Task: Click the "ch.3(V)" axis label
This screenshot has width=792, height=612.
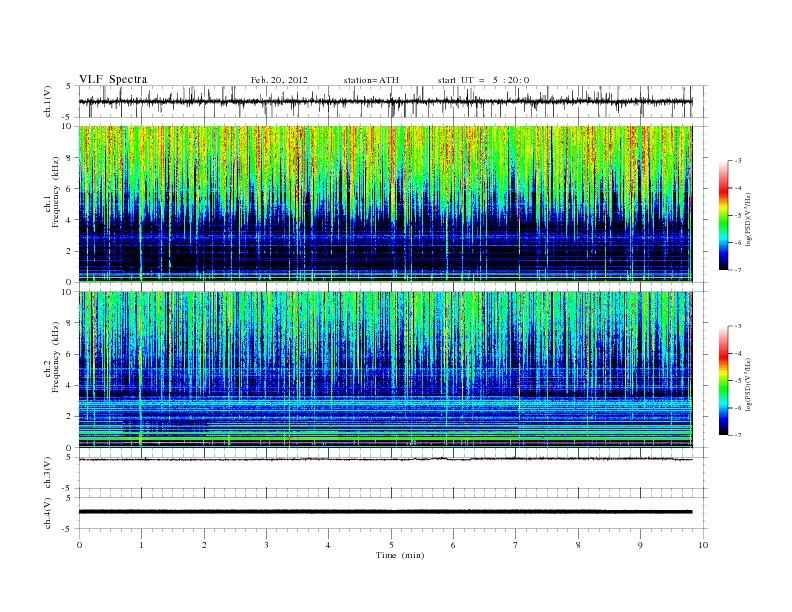Action: click(48, 472)
